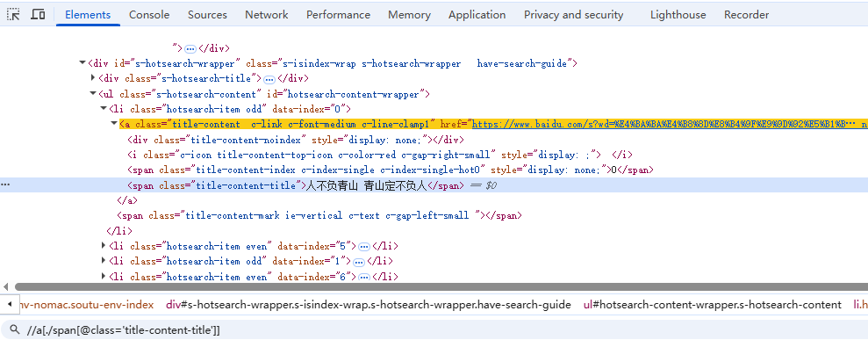Viewport: 868px width, 340px height.
Task: Switch to the Memory tab
Action: [409, 15]
